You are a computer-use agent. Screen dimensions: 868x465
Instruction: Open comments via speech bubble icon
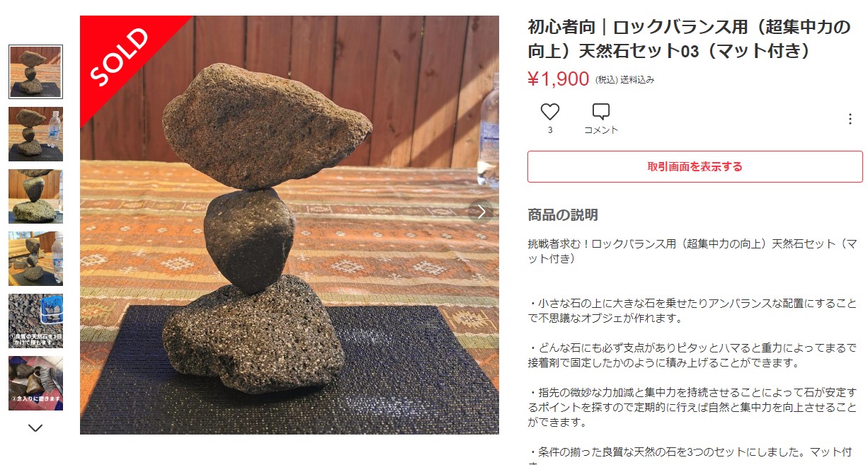coord(601,112)
